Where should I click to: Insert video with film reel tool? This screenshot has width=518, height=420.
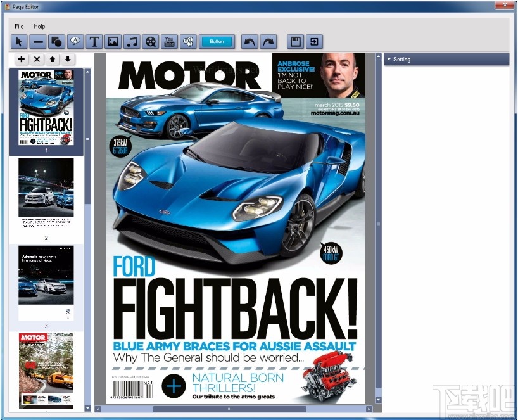pos(151,42)
